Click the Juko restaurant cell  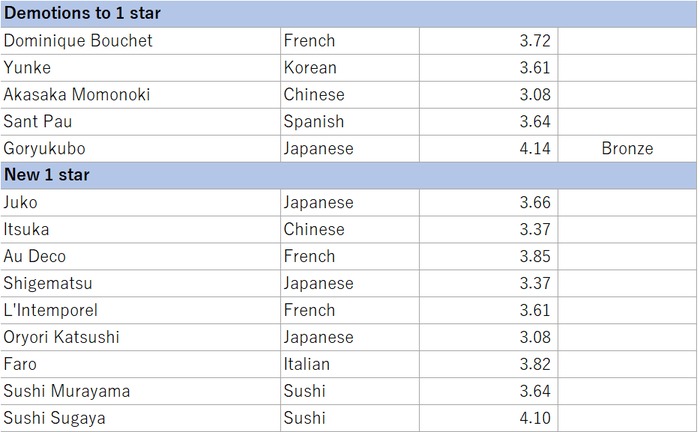(141, 203)
